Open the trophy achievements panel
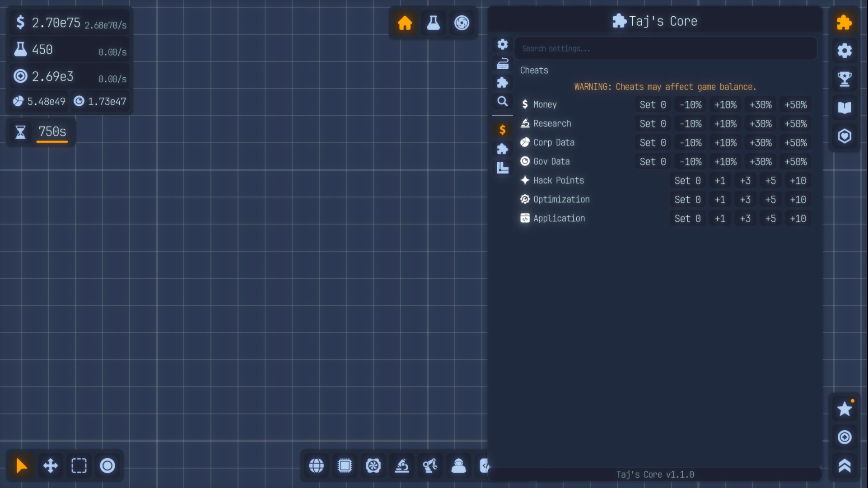This screenshot has width=868, height=488. click(844, 79)
